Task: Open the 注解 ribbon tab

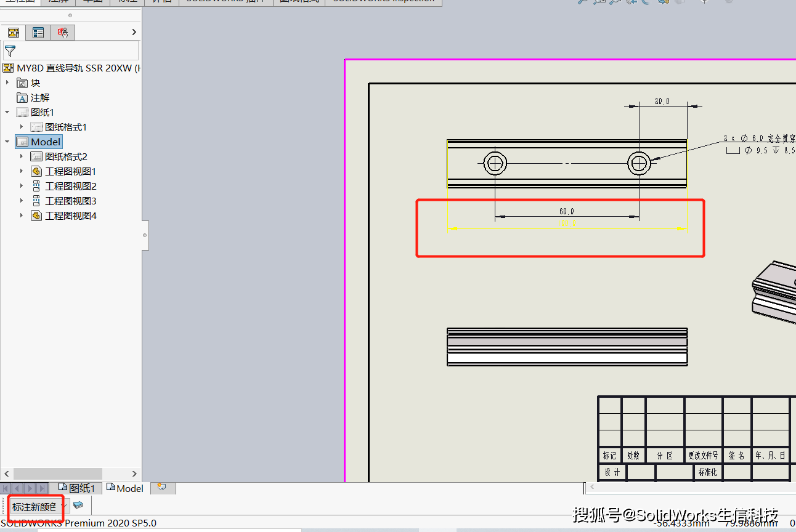Action: point(57,1)
